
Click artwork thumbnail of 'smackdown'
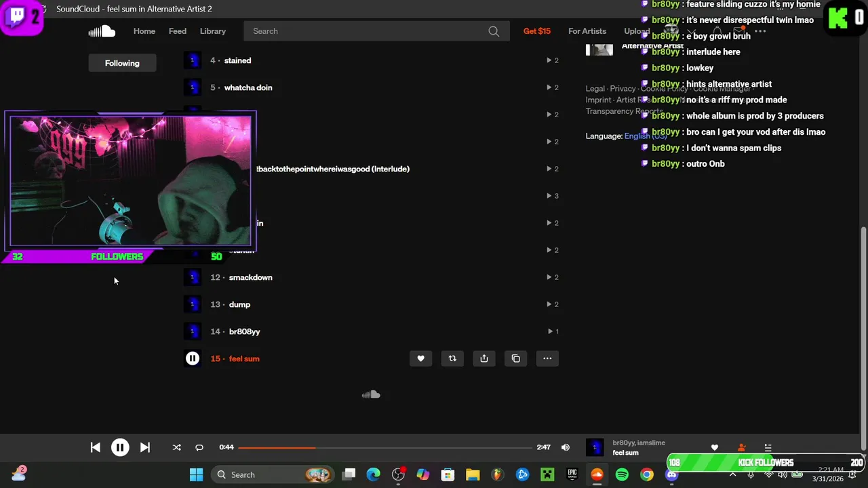(x=193, y=277)
